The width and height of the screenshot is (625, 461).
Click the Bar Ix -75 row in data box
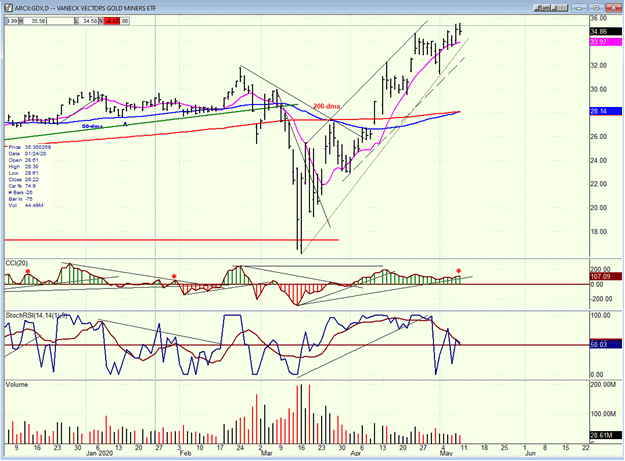20,199
